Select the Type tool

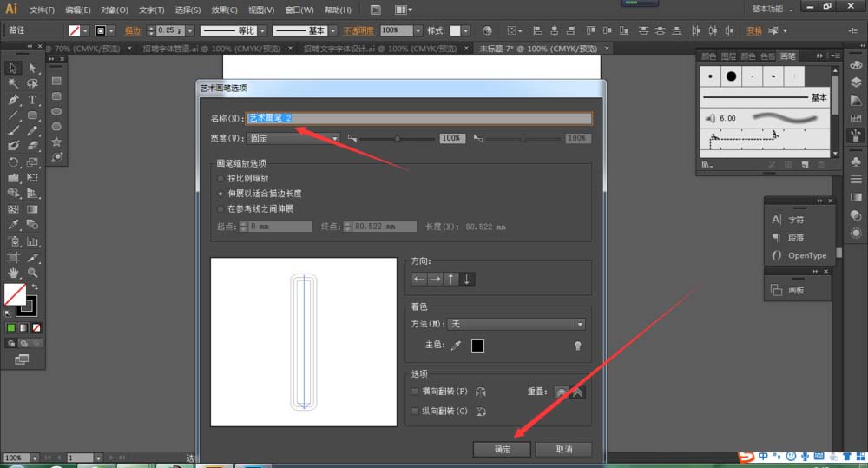(x=33, y=100)
